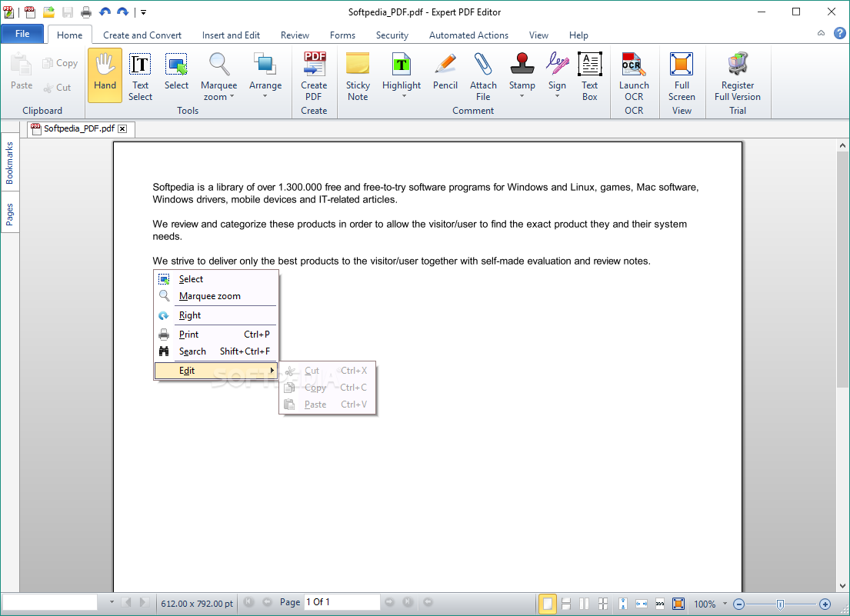Toggle the orange fit-page button
Screen dimensions: 850x616
coord(678,604)
